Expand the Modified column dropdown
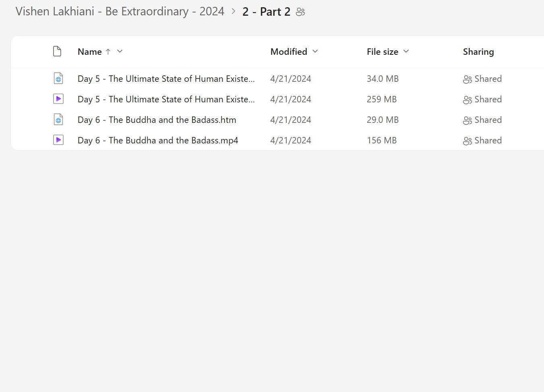544x392 pixels. coord(315,51)
